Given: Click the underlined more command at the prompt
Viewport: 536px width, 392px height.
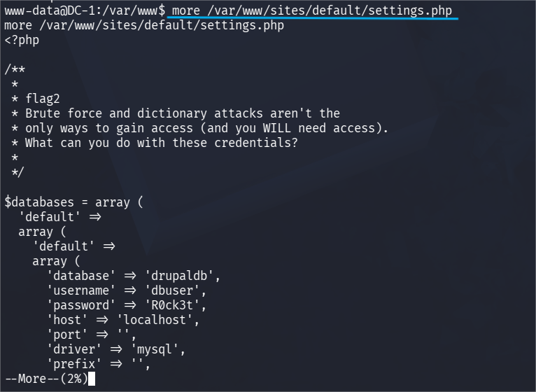Looking at the screenshot, I should tap(312, 10).
